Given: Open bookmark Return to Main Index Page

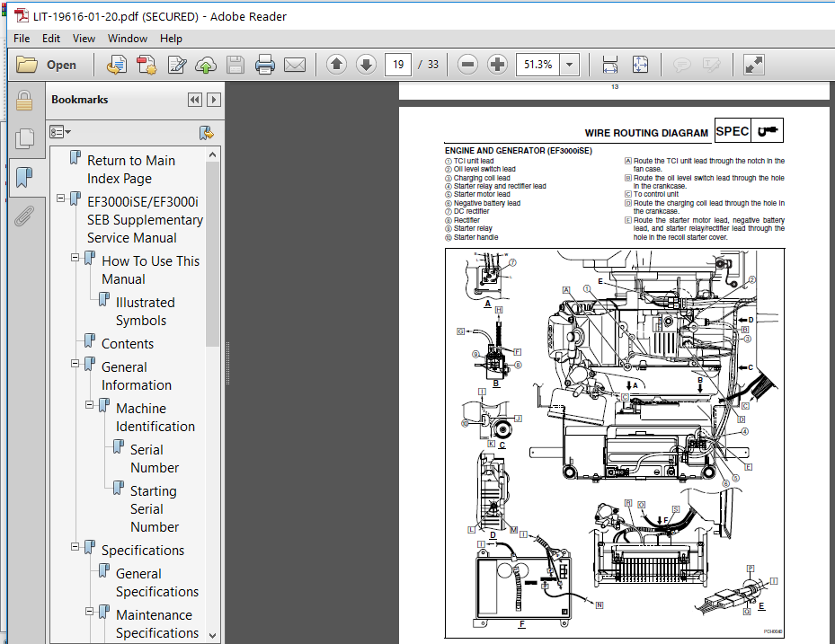Looking at the screenshot, I should (x=131, y=169).
